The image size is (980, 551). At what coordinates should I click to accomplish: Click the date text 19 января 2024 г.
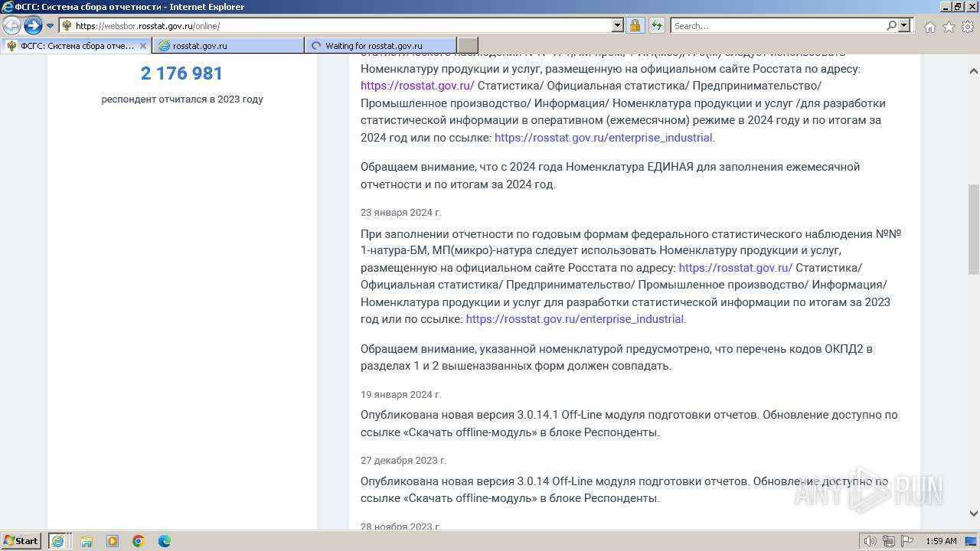click(x=401, y=395)
